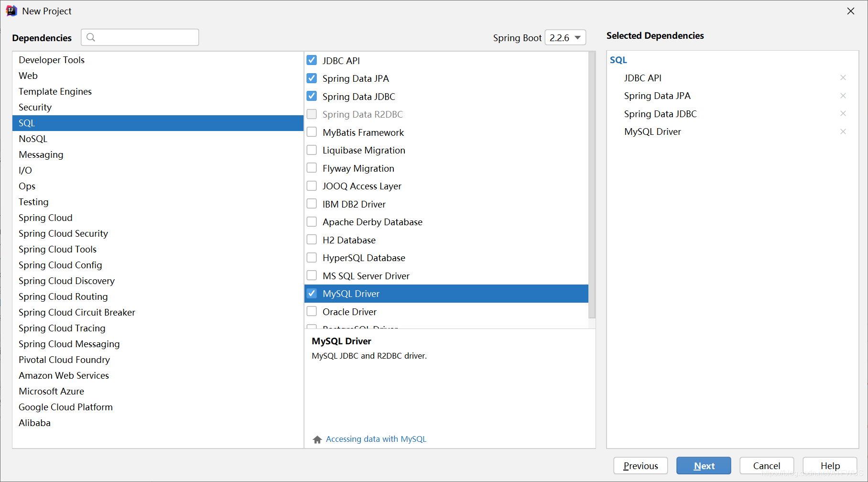Uncheck the Spring Data JPA checkbox
This screenshot has width=868, height=482.
coord(312,78)
